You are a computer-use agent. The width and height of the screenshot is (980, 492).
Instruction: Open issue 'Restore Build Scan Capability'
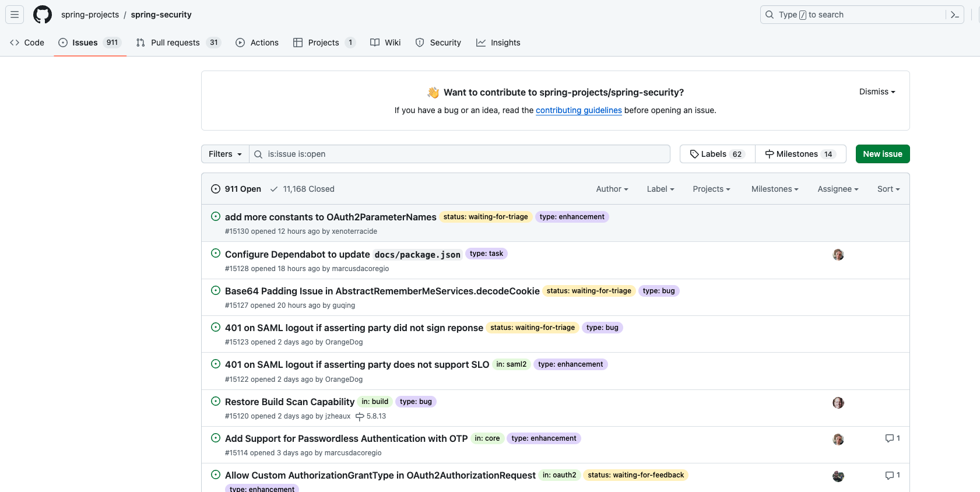(290, 402)
